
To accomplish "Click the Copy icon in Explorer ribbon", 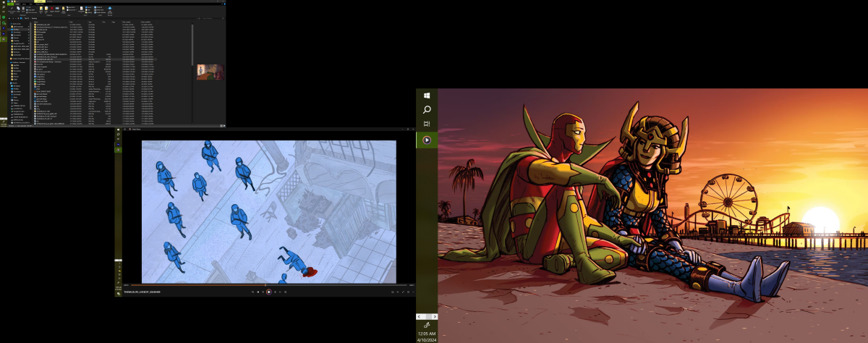I will click(x=18, y=9).
